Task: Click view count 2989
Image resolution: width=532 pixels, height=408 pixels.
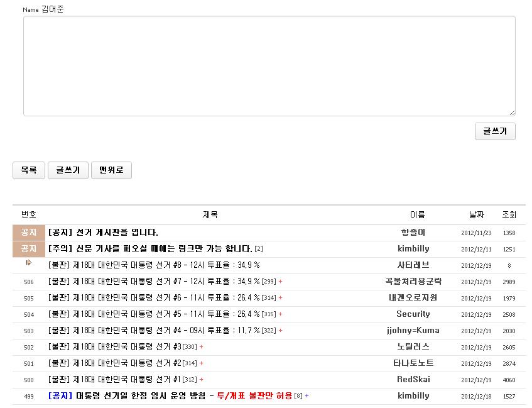Action: (509, 282)
